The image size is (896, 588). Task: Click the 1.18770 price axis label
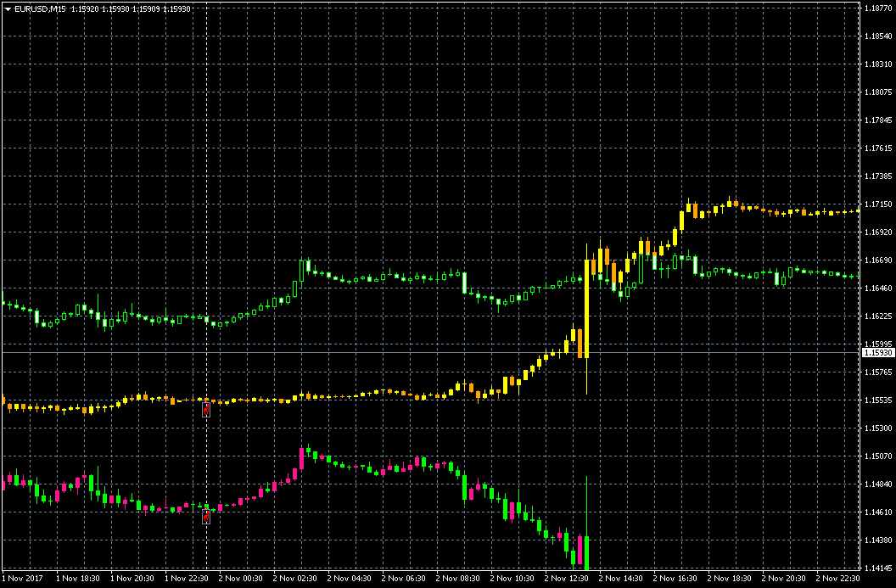coord(878,8)
